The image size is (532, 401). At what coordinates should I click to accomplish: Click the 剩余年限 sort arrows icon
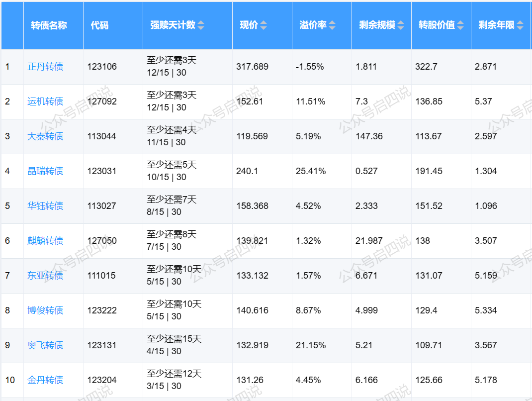point(520,25)
